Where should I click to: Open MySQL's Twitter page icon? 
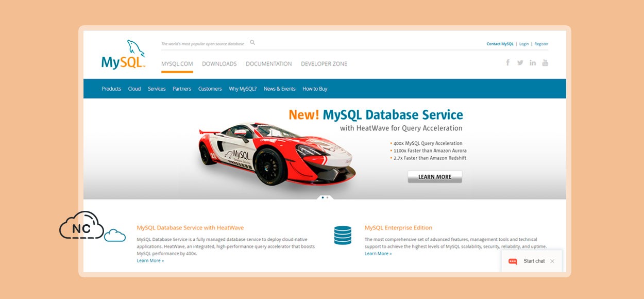pyautogui.click(x=520, y=62)
